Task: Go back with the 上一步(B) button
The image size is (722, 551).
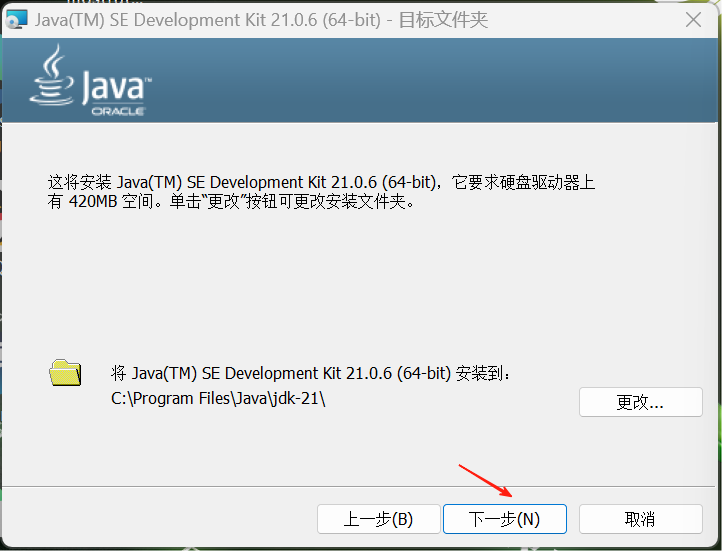Action: coord(378,519)
